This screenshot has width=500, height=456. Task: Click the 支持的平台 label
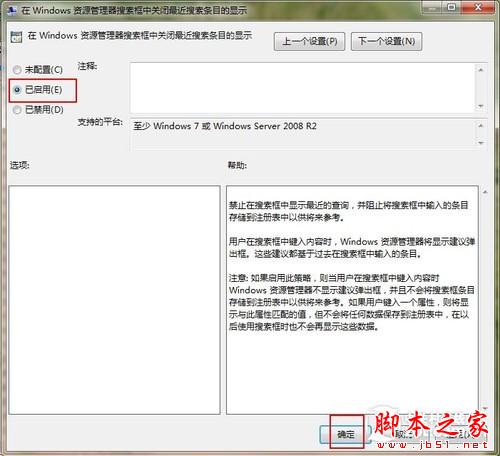[100, 122]
